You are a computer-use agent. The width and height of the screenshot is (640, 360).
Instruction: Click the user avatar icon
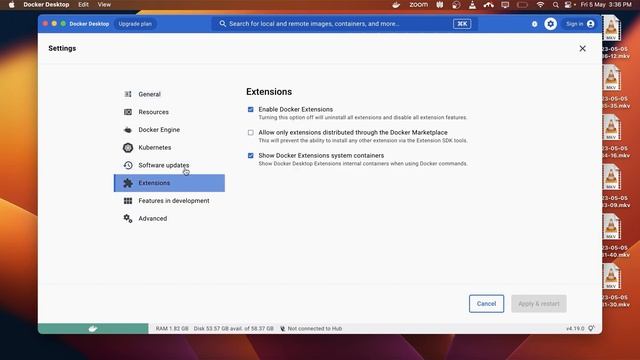(591, 24)
